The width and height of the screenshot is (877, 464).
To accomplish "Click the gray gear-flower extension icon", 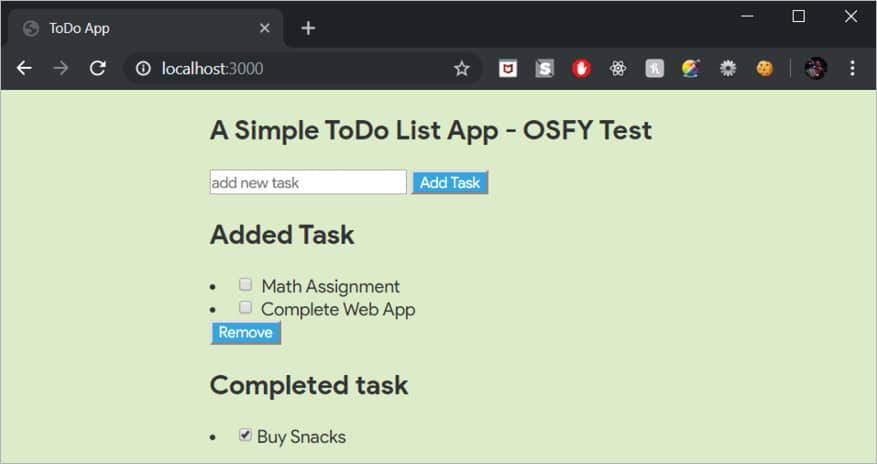I will click(728, 68).
